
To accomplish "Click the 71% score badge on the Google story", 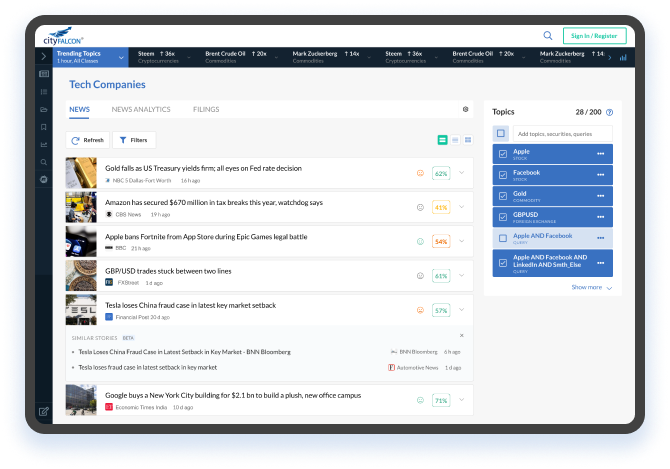I will pyautogui.click(x=441, y=401).
